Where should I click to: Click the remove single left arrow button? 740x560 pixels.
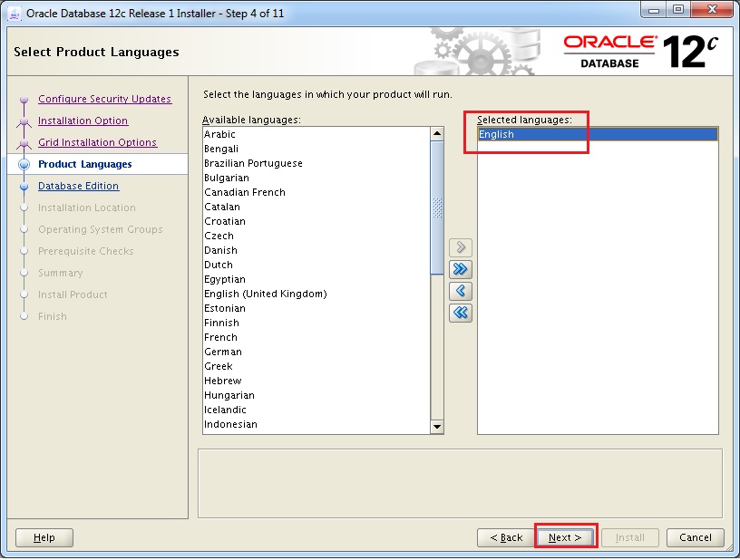coord(461,291)
